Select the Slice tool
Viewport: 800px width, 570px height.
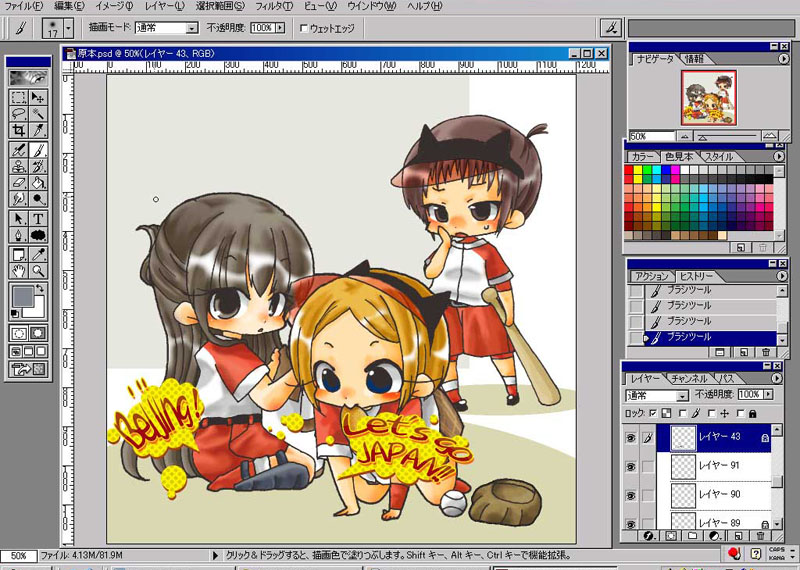pyautogui.click(x=38, y=130)
